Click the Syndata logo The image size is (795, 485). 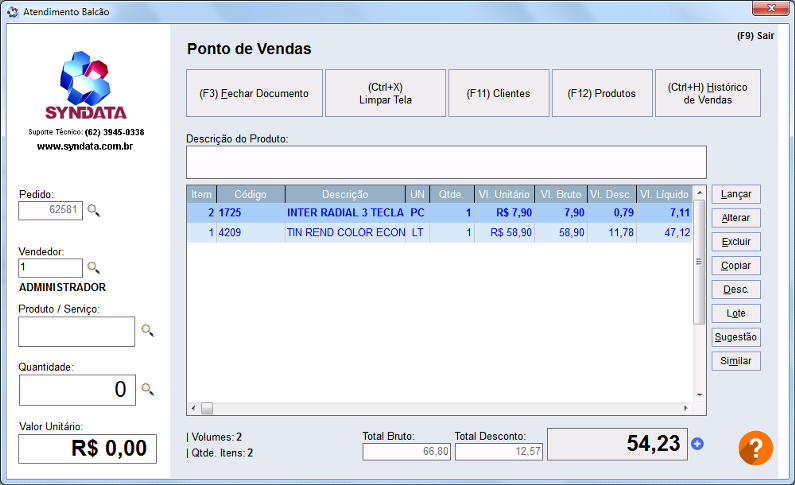(84, 86)
